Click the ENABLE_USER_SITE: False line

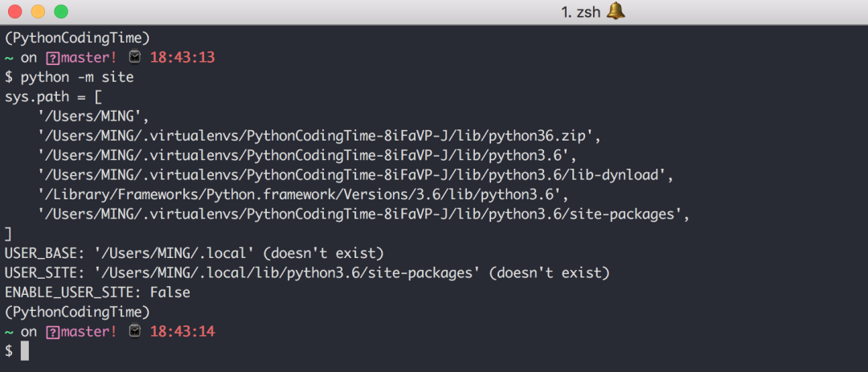point(97,292)
